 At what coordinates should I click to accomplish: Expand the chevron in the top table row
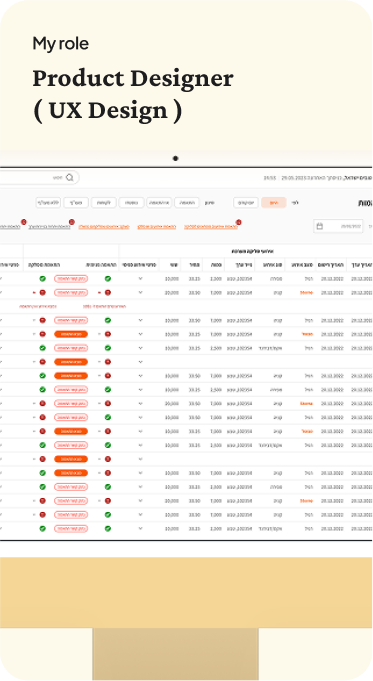pyautogui.click(x=140, y=279)
